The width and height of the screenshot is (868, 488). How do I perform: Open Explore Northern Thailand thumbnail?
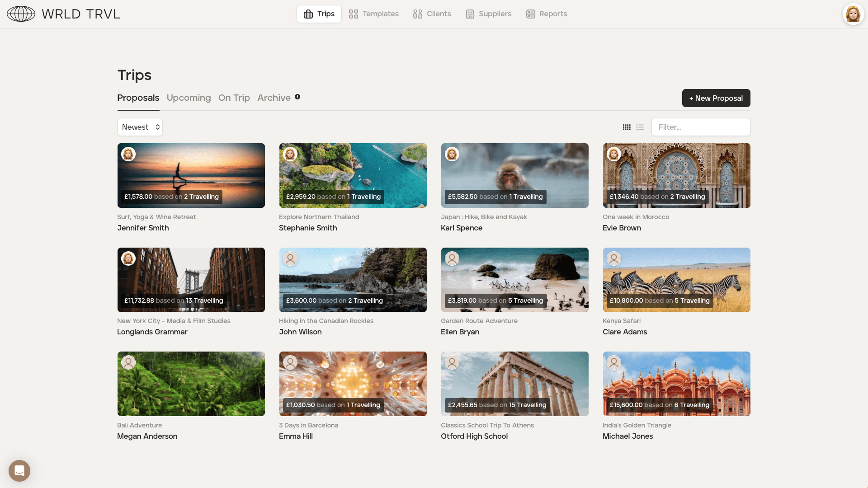pyautogui.click(x=353, y=176)
